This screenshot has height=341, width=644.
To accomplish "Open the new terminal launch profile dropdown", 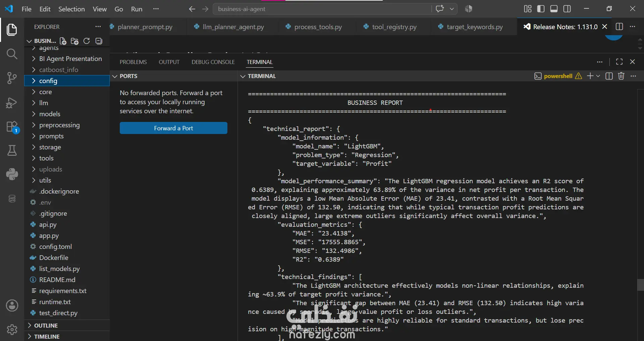I will tap(598, 76).
